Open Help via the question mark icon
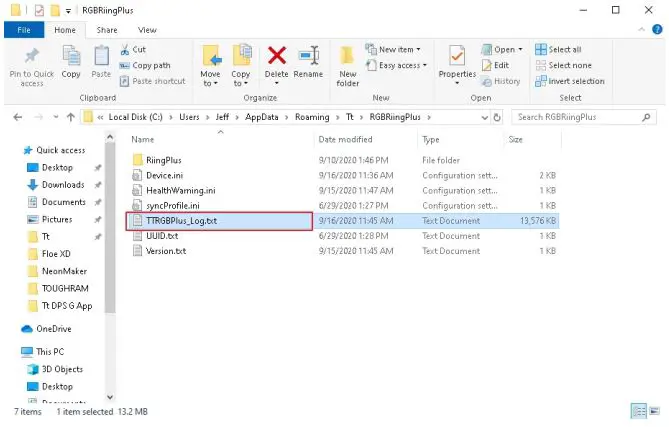The height and width of the screenshot is (427, 669). [x=657, y=29]
